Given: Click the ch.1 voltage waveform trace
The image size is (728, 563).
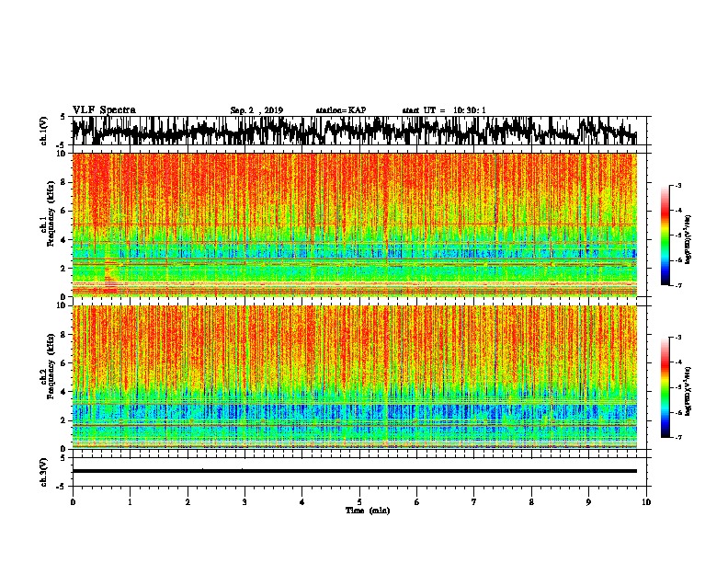Looking at the screenshot, I should 354,131.
